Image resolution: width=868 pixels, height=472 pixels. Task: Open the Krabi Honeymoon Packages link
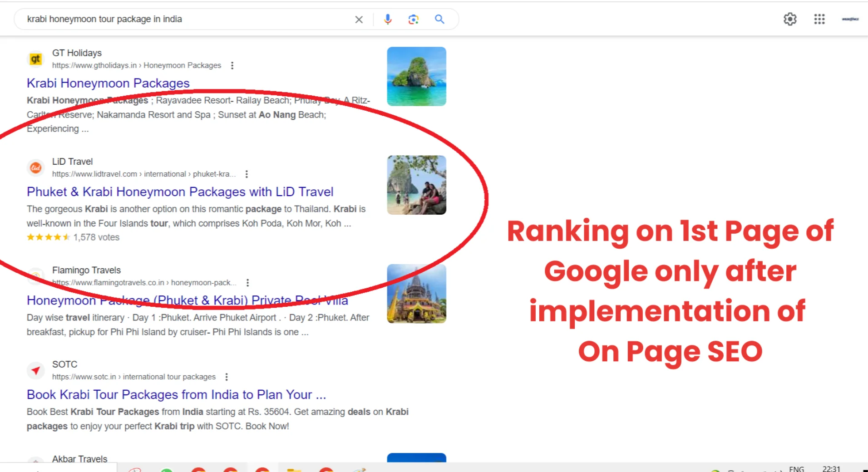pyautogui.click(x=108, y=84)
